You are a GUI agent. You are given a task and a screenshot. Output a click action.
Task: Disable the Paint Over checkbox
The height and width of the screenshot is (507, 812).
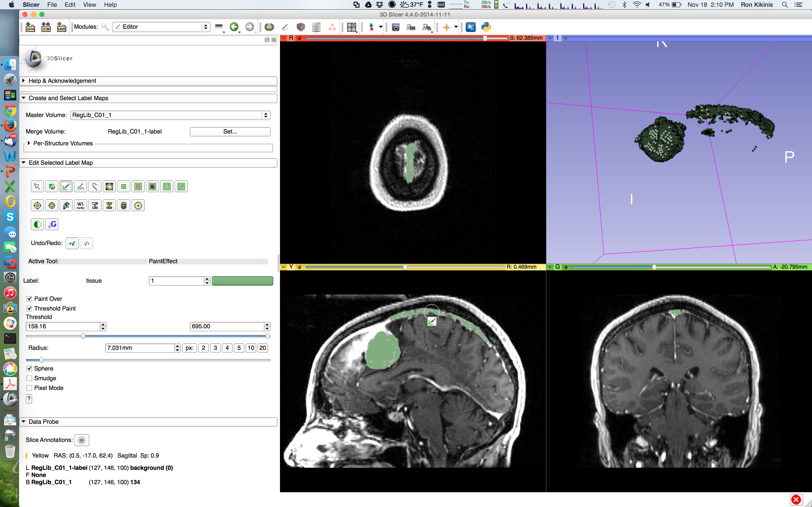pos(30,299)
